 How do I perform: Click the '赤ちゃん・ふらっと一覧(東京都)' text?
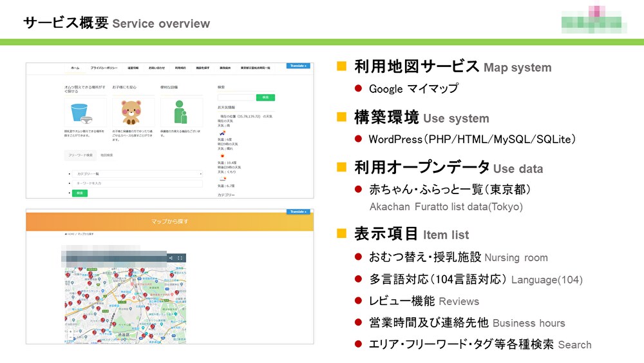point(450,189)
